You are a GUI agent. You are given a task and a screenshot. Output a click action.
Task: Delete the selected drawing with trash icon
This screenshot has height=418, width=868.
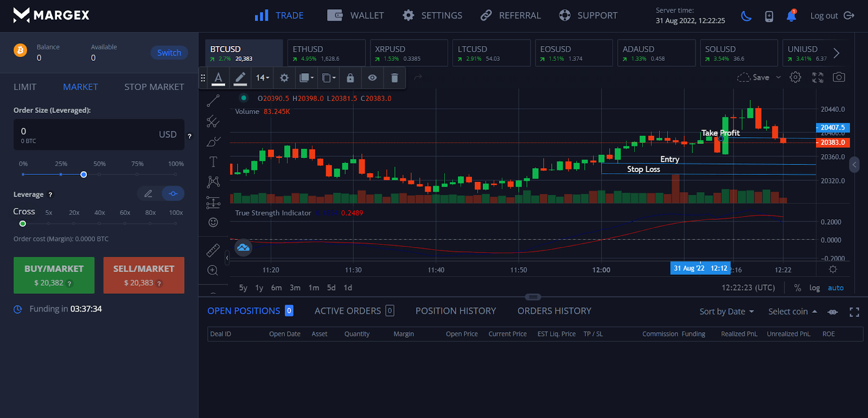click(x=394, y=78)
